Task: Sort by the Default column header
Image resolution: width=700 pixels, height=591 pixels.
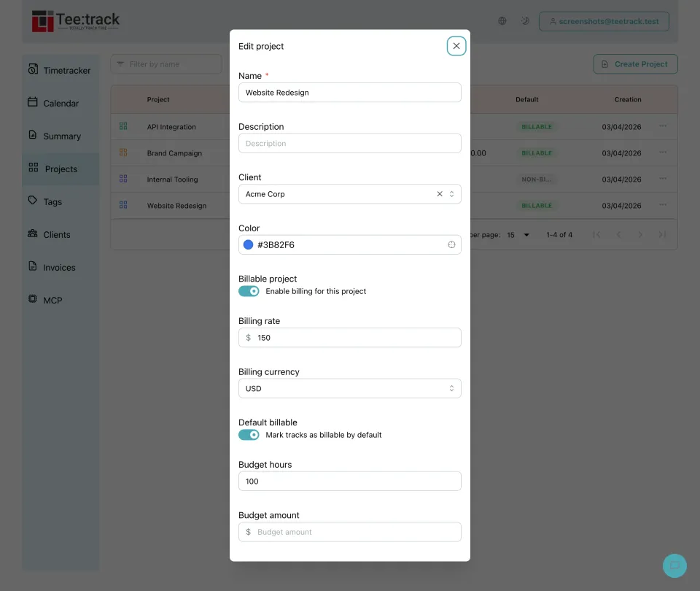Action: click(x=526, y=100)
